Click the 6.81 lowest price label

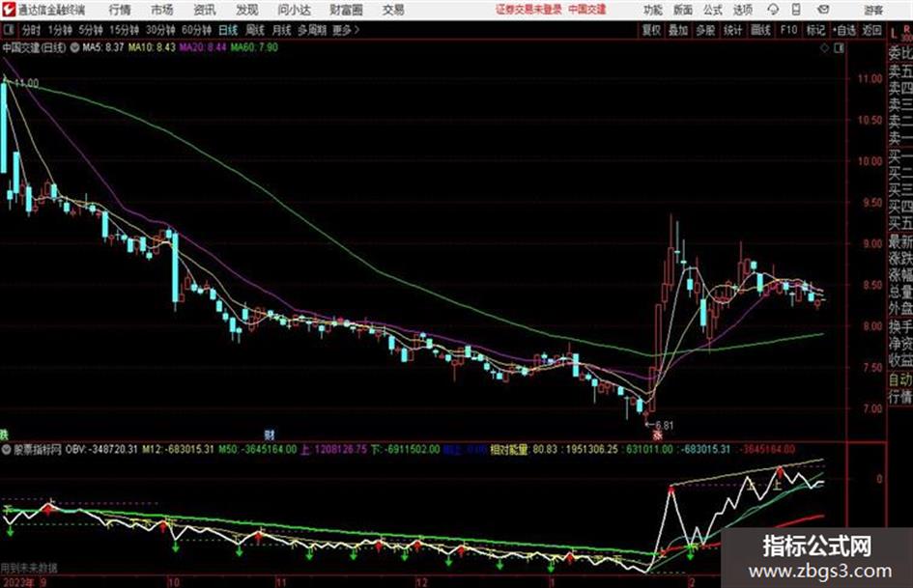[664, 426]
